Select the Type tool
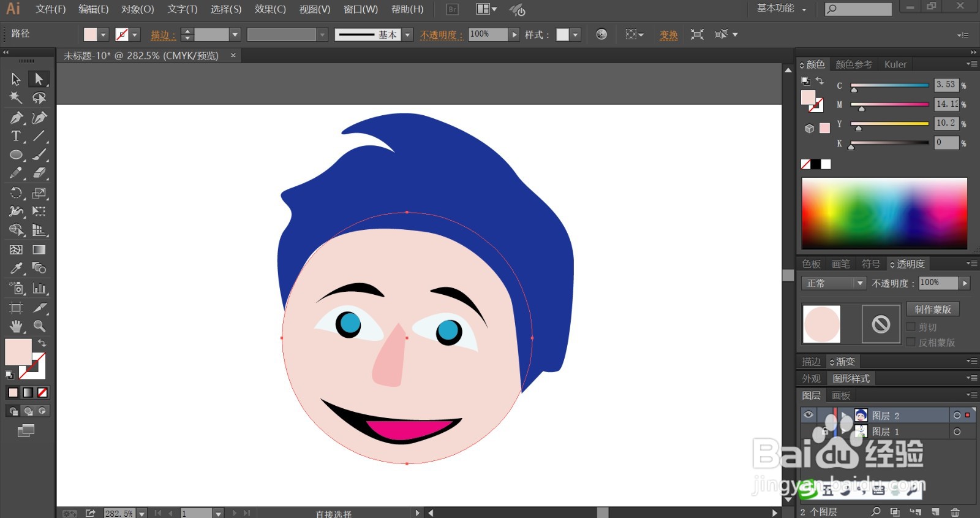This screenshot has height=518, width=980. (x=16, y=136)
